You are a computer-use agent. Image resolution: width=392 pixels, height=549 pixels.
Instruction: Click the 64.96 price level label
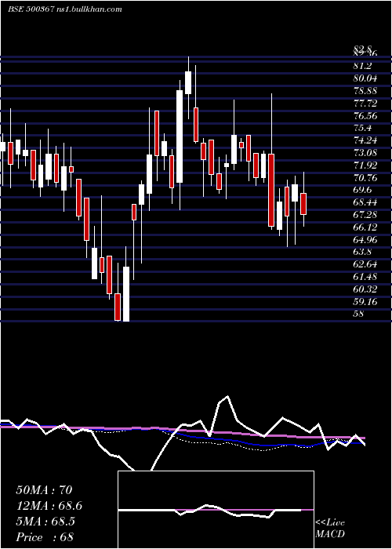click(x=365, y=240)
